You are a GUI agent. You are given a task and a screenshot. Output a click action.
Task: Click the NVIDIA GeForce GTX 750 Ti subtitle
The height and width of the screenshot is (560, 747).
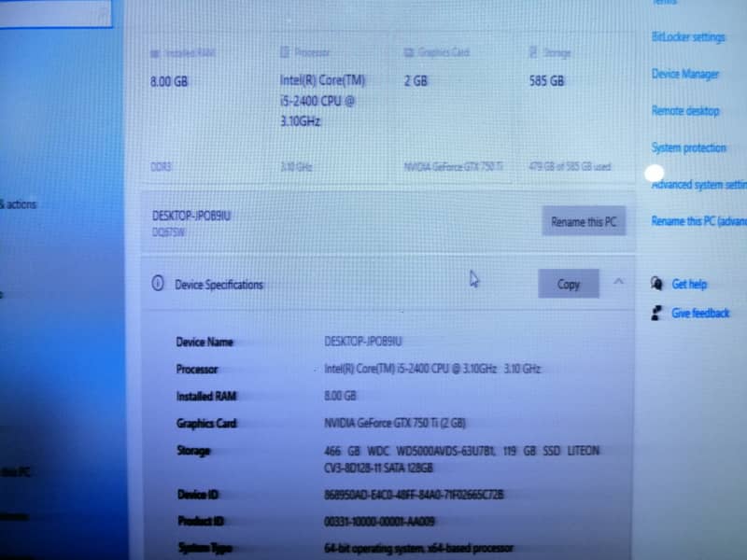click(453, 167)
